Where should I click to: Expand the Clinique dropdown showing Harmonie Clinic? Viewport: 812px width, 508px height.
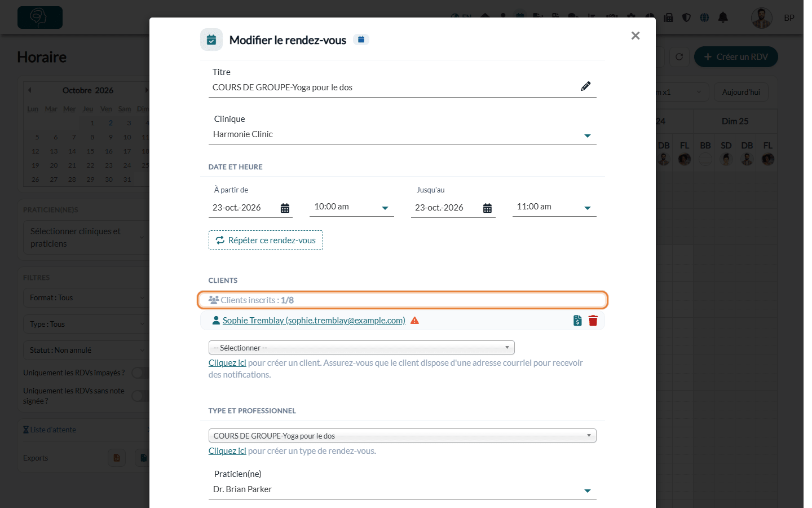[403, 134]
